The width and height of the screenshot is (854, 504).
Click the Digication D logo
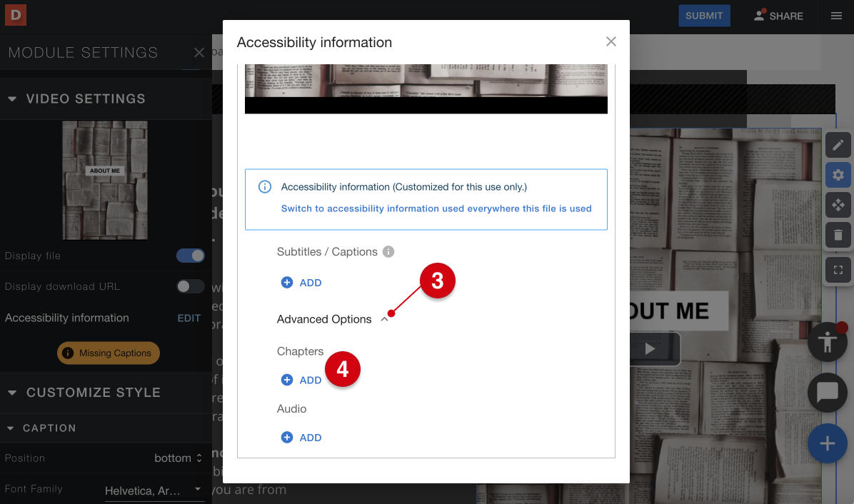pos(16,15)
